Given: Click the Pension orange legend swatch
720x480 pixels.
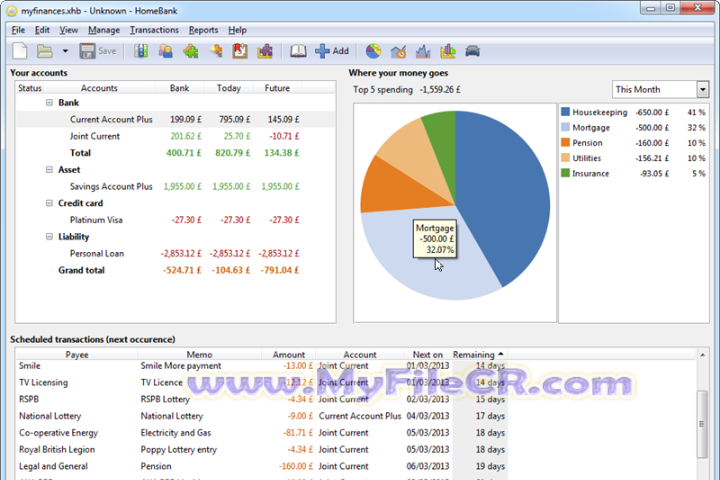Looking at the screenshot, I should 565,142.
